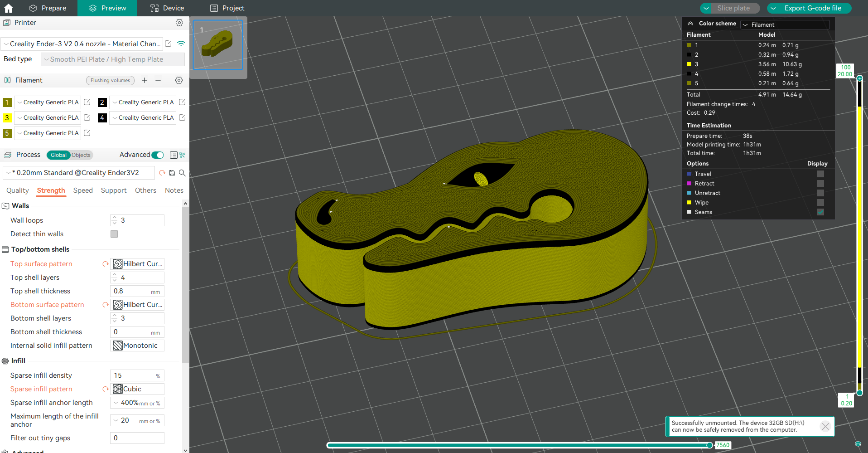The width and height of the screenshot is (868, 453).
Task: Enable the Detect thin walls checkbox
Action: pos(114,234)
